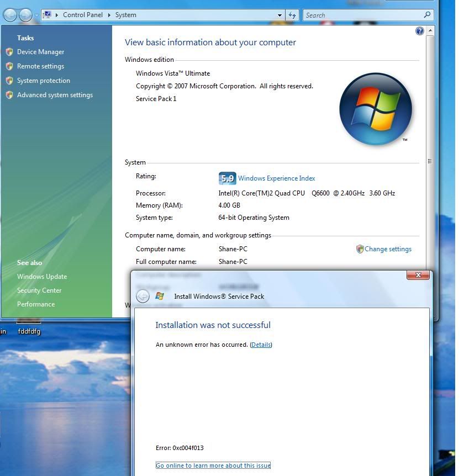This screenshot has width=464, height=476.
Task: Click the computer icon in the address bar
Action: click(48, 14)
